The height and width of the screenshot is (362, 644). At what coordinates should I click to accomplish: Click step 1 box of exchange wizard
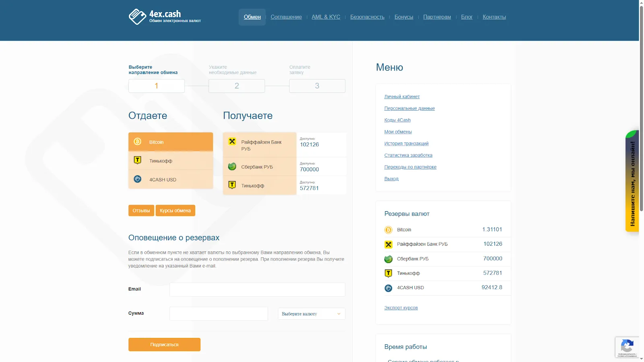[x=157, y=86]
